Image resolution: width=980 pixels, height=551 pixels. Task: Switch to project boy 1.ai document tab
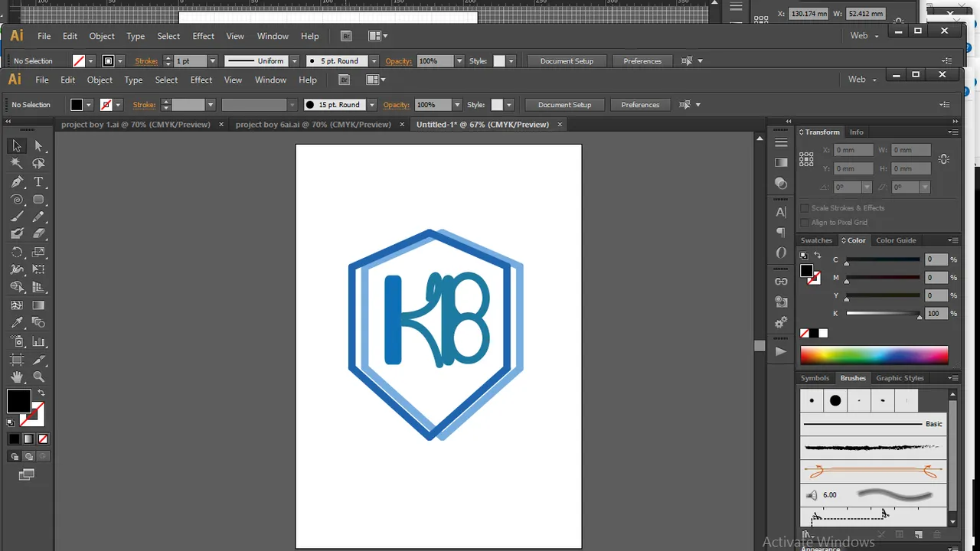[136, 124]
